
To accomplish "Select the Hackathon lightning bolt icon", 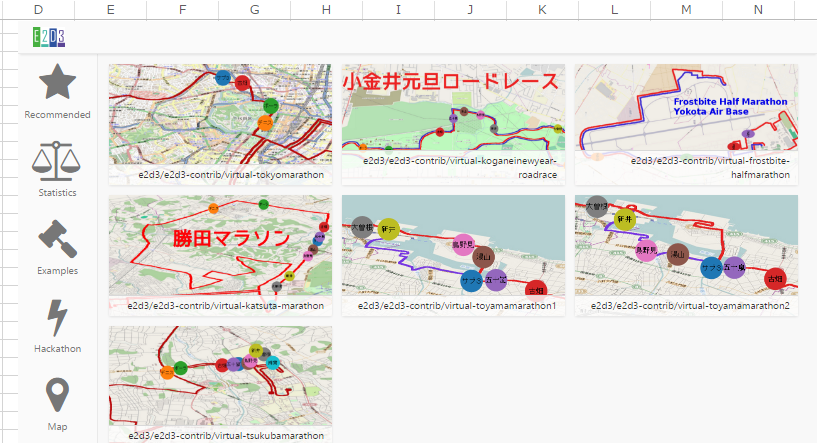I will 57,318.
